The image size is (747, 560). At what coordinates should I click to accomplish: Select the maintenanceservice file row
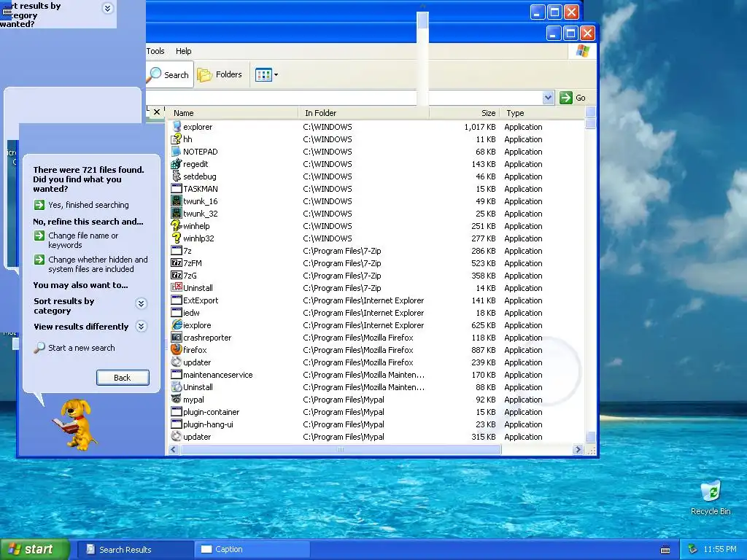[x=376, y=374]
